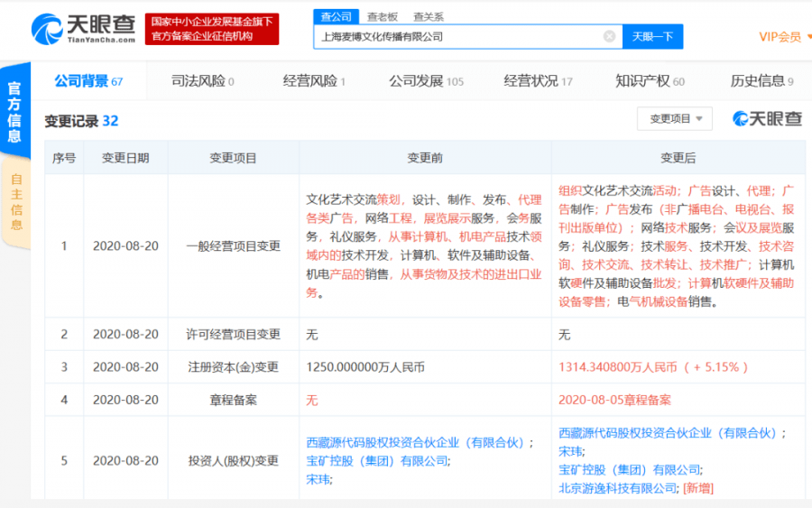
Task: Click the 2020-08-05章程备案 text
Action: pyautogui.click(x=614, y=400)
